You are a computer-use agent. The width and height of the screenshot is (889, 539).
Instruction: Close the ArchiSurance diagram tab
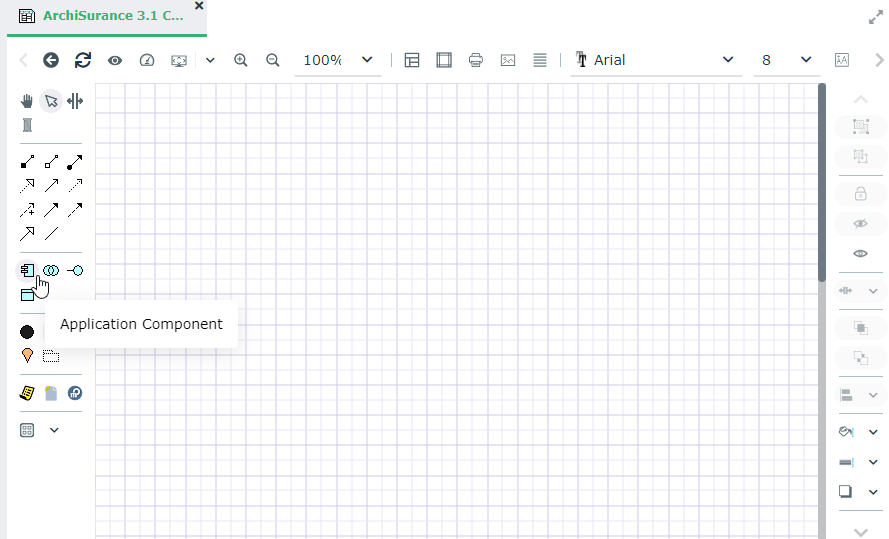coord(198,6)
